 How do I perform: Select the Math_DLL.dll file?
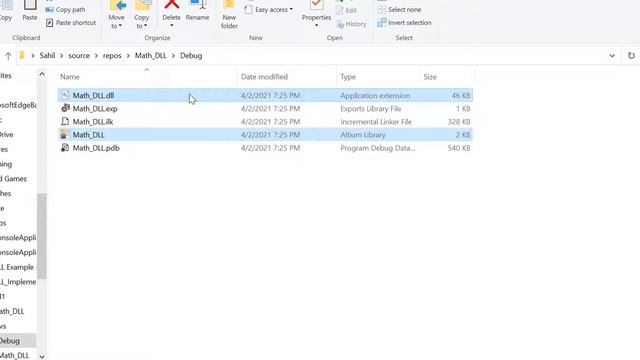tap(265, 96)
